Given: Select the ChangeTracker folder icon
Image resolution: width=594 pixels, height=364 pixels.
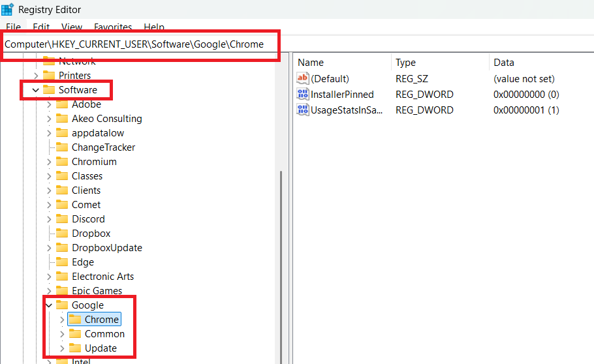Looking at the screenshot, I should click(62, 147).
